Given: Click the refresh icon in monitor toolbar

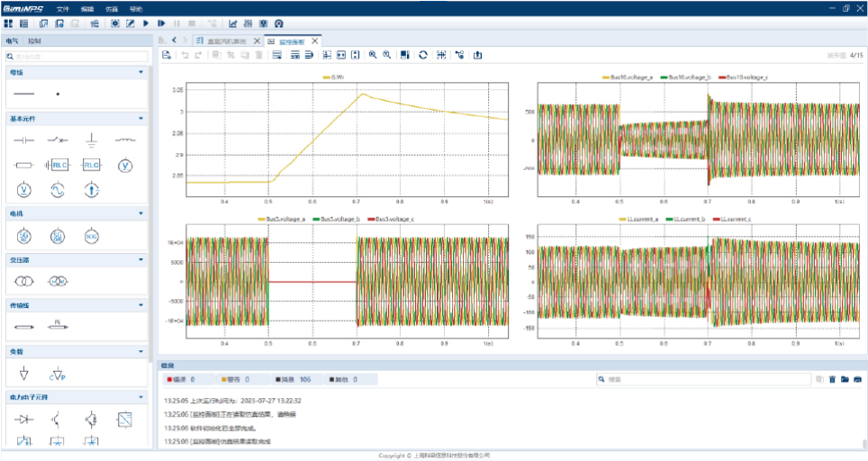Looking at the screenshot, I should coord(423,55).
